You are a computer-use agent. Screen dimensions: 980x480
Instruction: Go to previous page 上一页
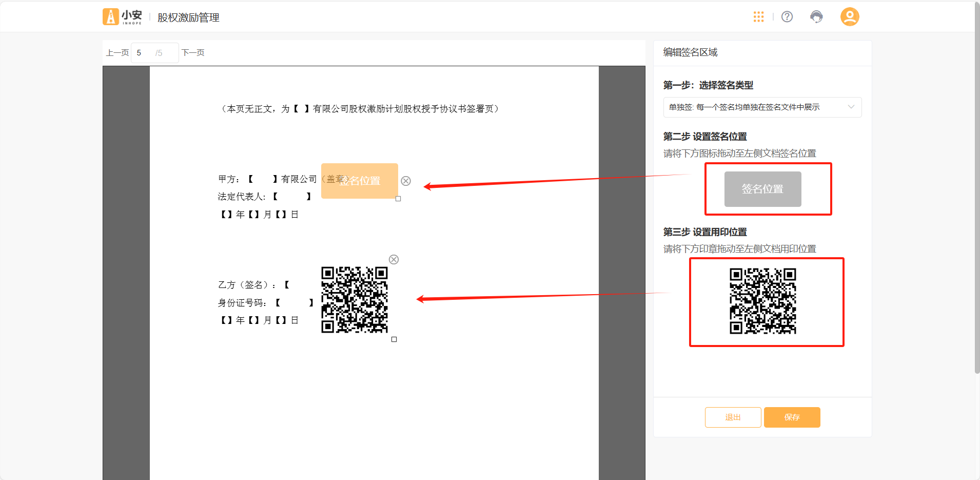(x=117, y=53)
